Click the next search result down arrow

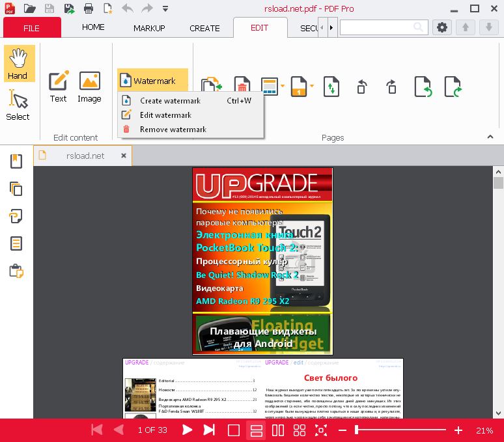tap(489, 27)
